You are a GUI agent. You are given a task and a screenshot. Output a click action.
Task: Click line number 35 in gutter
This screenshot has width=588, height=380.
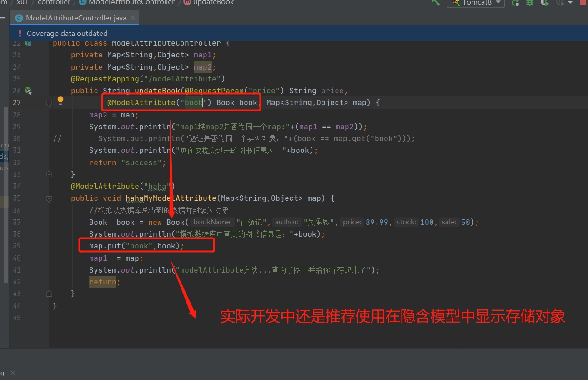tap(17, 198)
